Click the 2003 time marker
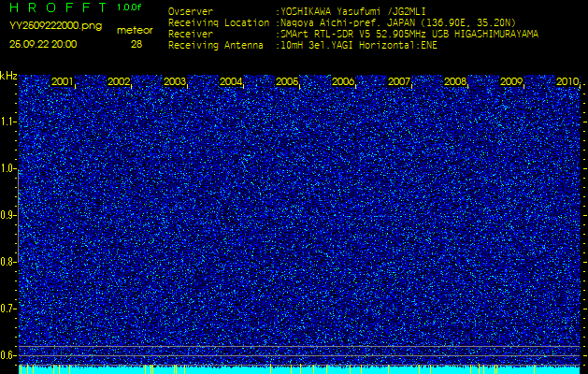 [175, 81]
